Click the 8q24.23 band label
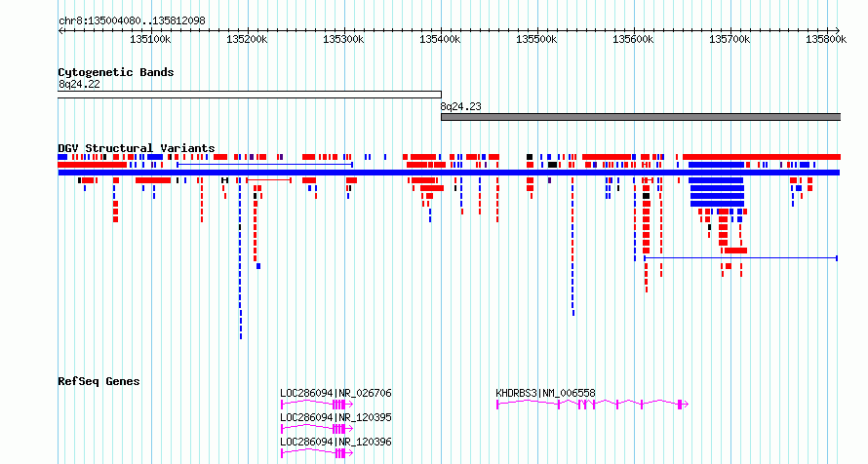The height and width of the screenshot is (464, 868). (461, 106)
